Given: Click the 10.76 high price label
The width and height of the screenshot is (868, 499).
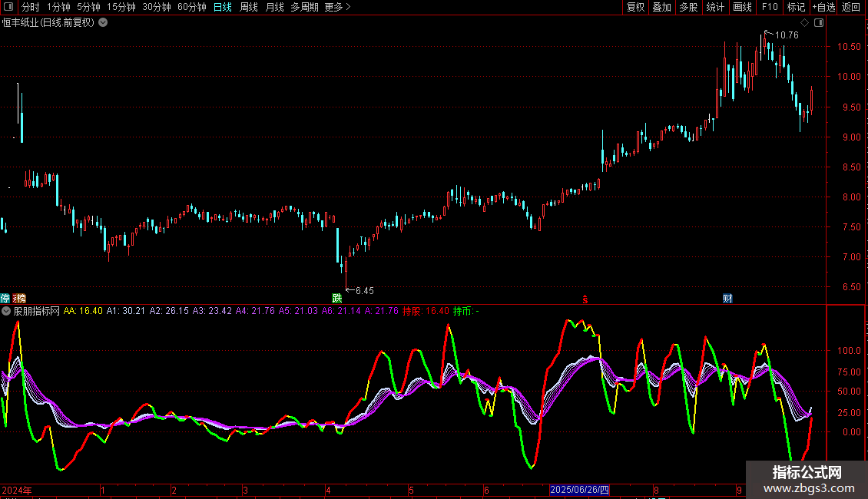Looking at the screenshot, I should (787, 35).
